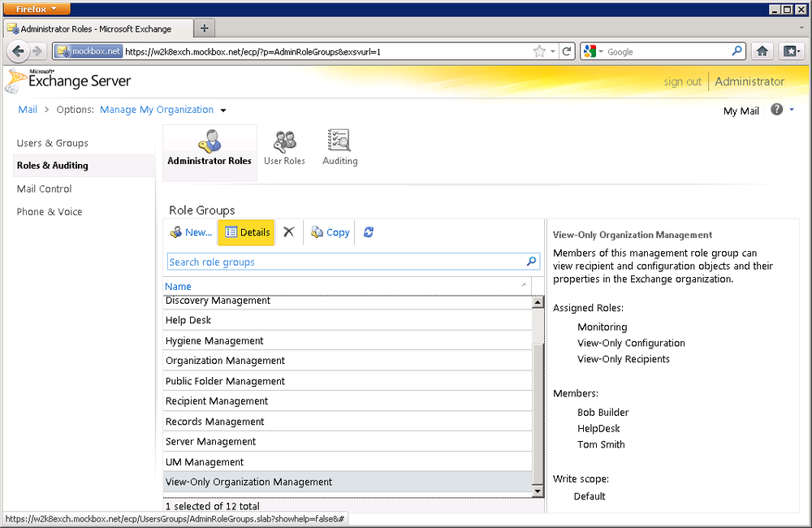The height and width of the screenshot is (528, 812).
Task: Click Default write scope value
Action: [590, 496]
